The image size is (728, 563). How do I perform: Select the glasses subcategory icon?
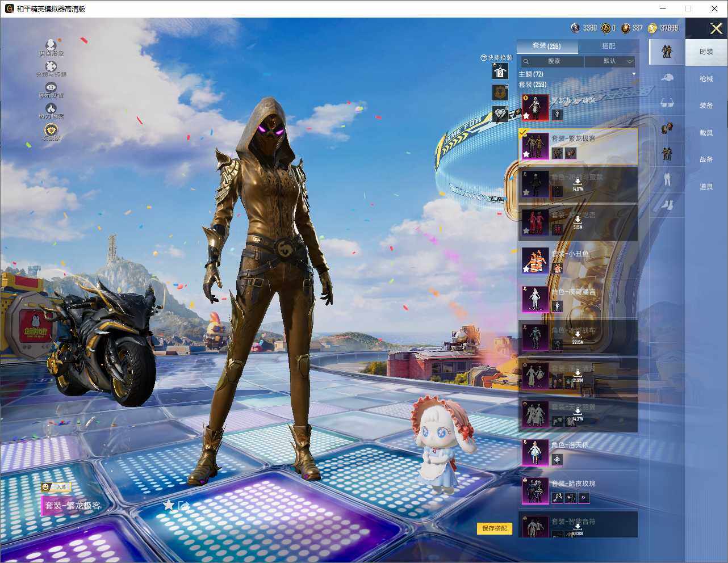coord(667,103)
